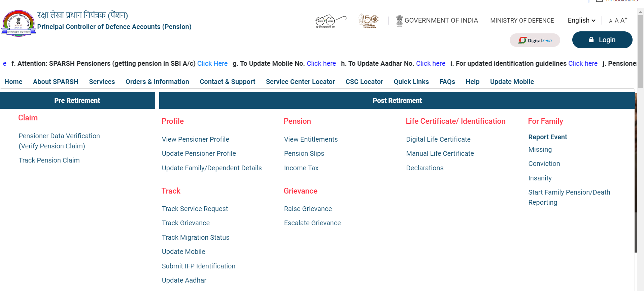Open Digital Life Certificate
The image size is (644, 291).
438,139
